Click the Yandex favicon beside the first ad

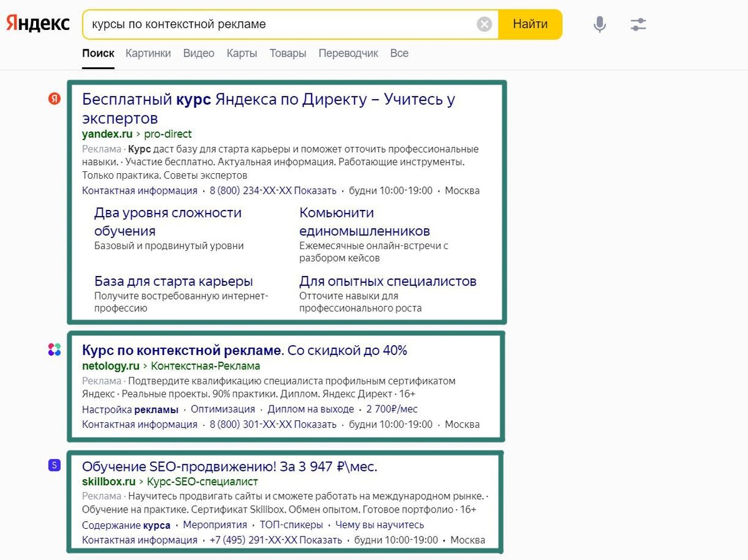pos(55,98)
